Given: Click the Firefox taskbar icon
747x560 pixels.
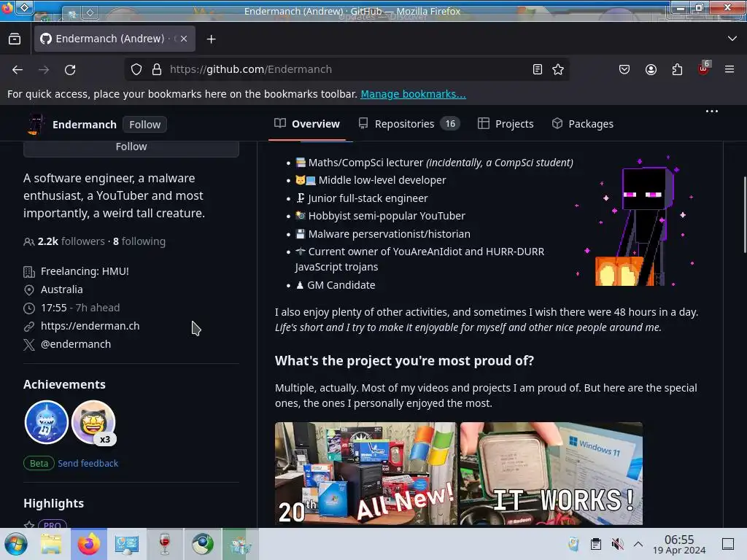Looking at the screenshot, I should 89,544.
